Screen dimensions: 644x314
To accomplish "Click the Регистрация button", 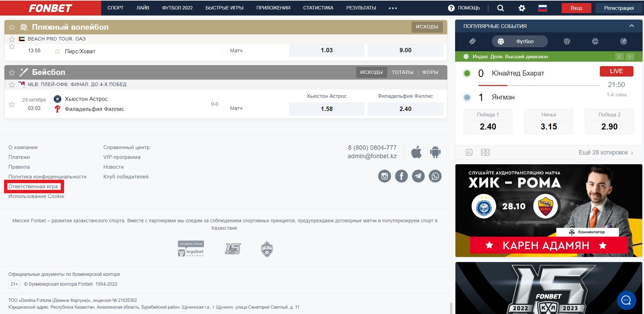I will pos(619,8).
